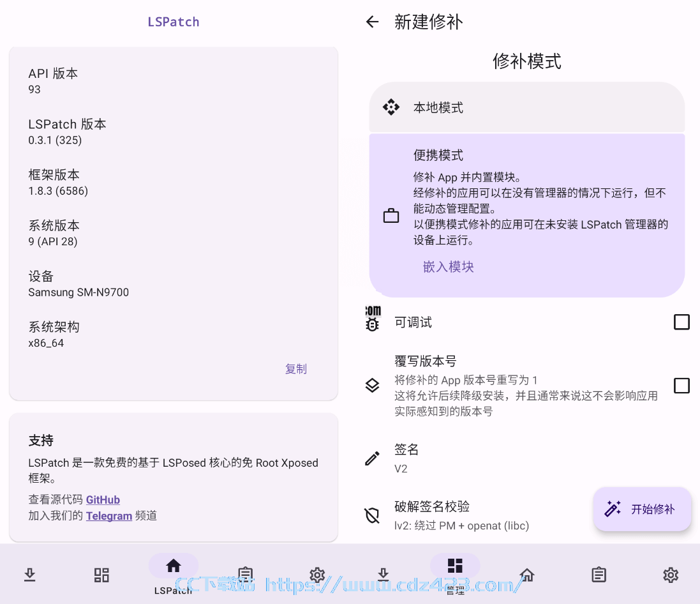Image resolution: width=700 pixels, height=604 pixels.
Task: Click the 本地模式 four-dots icon
Action: click(391, 107)
